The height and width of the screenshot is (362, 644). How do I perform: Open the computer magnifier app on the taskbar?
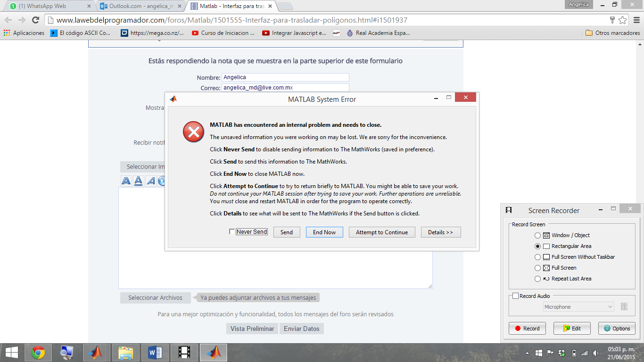67,353
